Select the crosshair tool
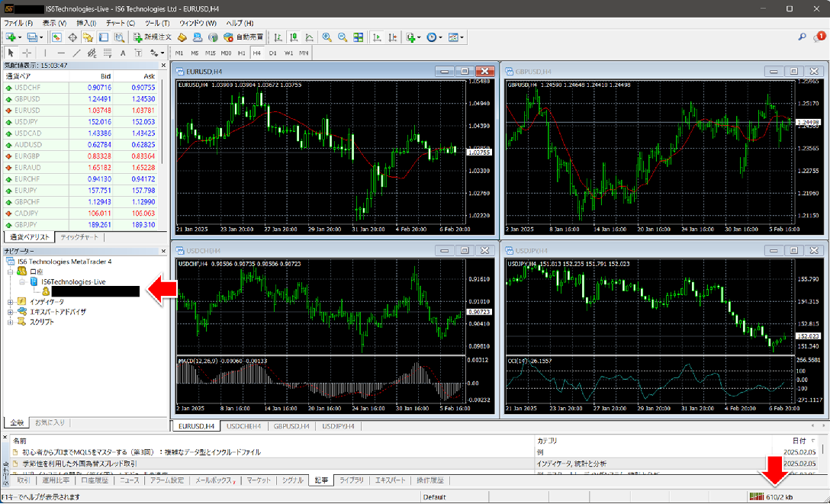 click(x=27, y=53)
